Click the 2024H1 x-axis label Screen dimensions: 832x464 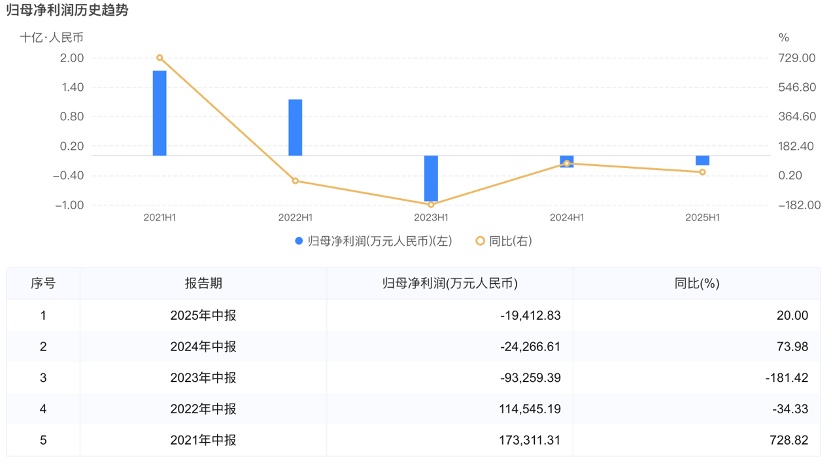pos(567,217)
